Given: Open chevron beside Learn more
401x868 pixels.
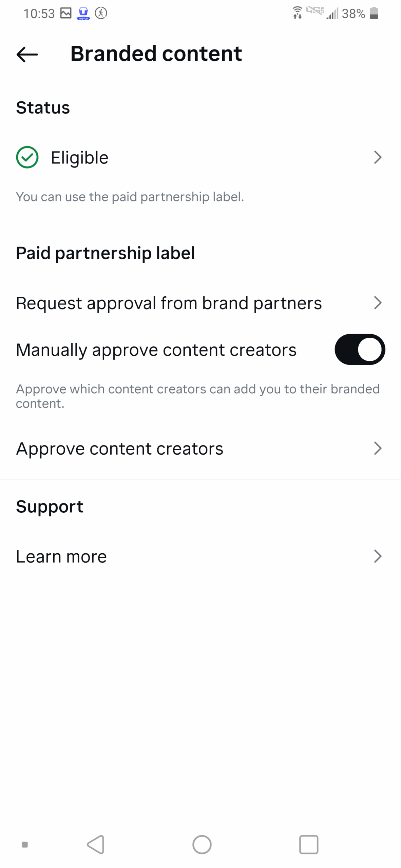Looking at the screenshot, I should [378, 556].
